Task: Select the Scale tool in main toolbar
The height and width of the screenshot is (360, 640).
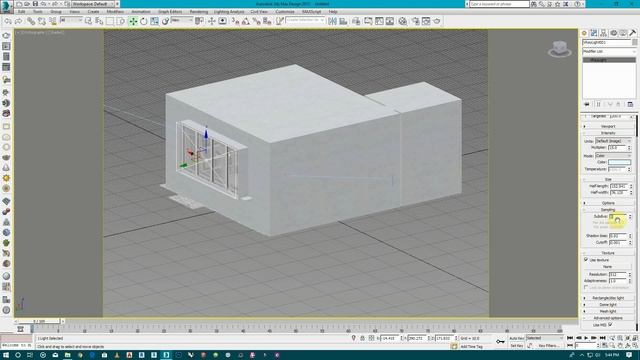Action: [154, 21]
